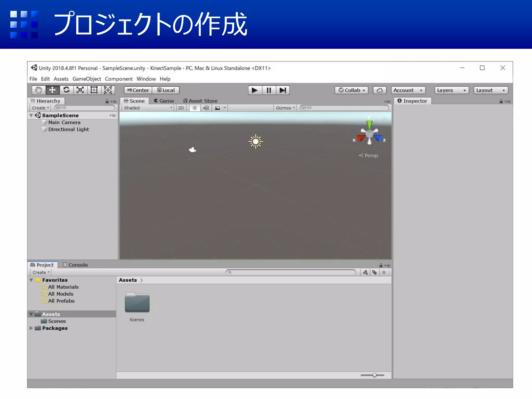This screenshot has height=399, width=532.
Task: Toggle scene effects image icon
Action: [x=217, y=108]
